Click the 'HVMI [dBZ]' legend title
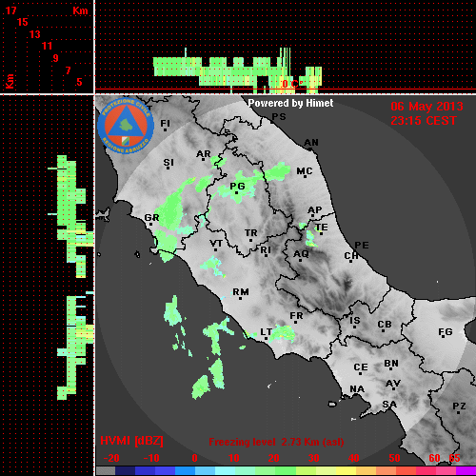This screenshot has height=476, width=476. [x=131, y=441]
